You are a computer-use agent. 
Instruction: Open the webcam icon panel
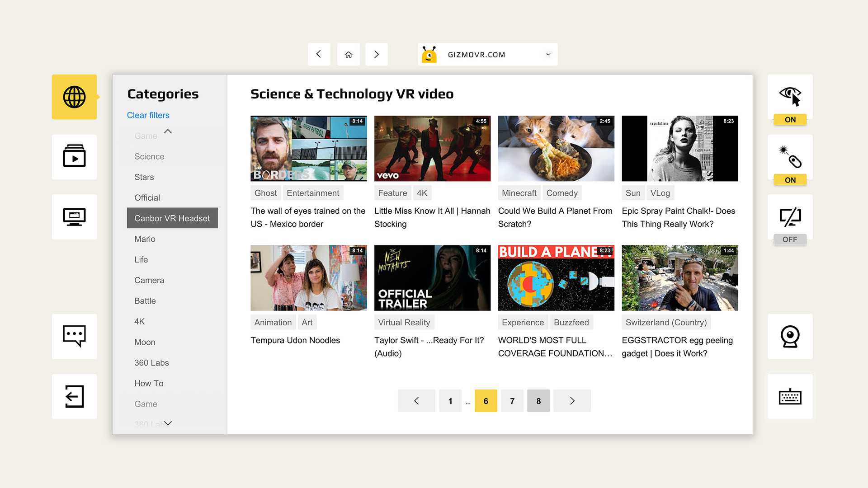(x=790, y=336)
